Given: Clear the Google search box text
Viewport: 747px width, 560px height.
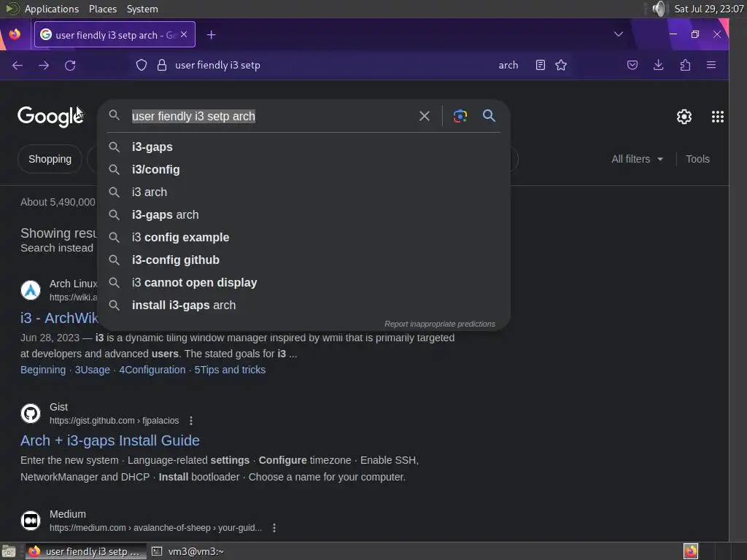Looking at the screenshot, I should 425,116.
